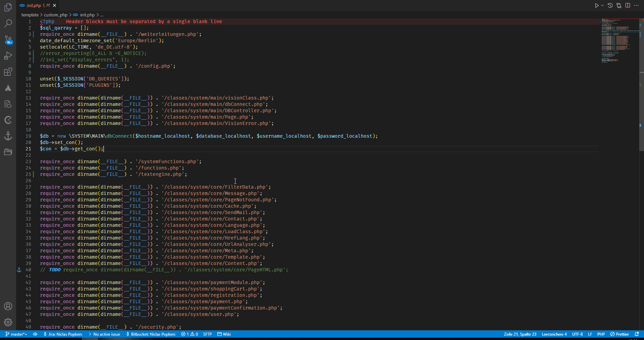Image resolution: width=644 pixels, height=340 pixels.
Task: Open the Run and Debug view
Action: click(8, 56)
